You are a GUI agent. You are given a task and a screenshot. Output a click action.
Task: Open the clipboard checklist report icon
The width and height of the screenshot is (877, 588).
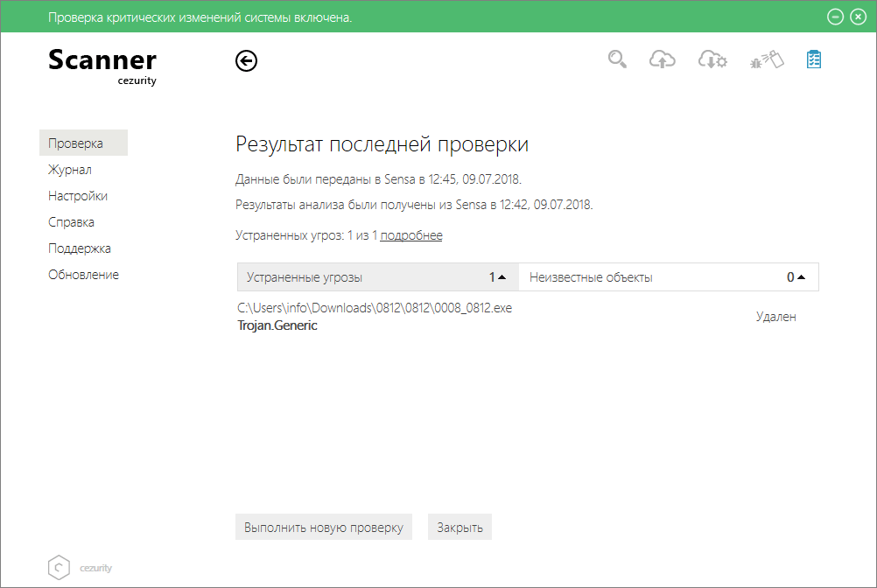point(814,59)
